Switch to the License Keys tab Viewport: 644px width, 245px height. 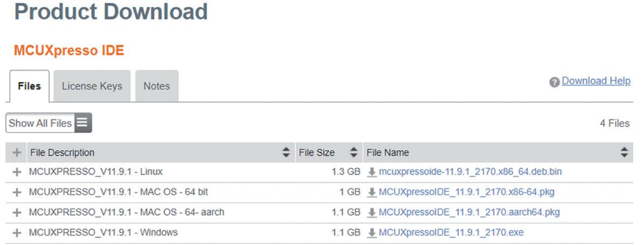[92, 86]
